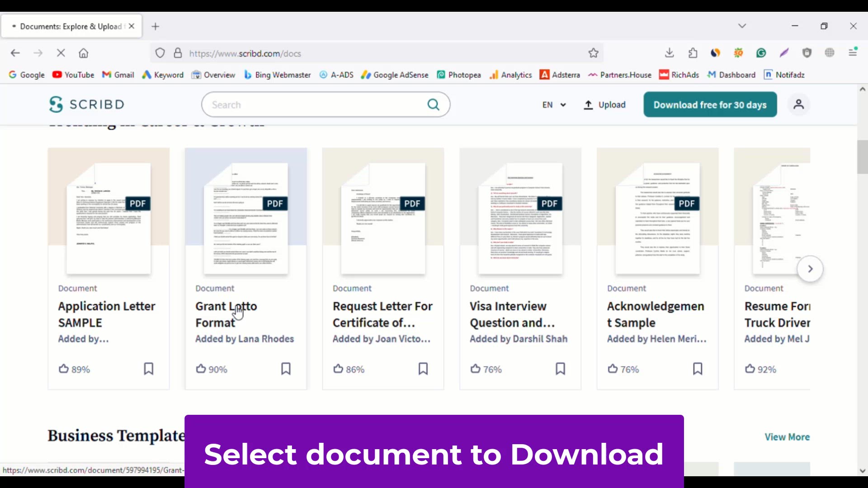
Task: Click the vertical page scrollbar thumb
Action: point(862,157)
